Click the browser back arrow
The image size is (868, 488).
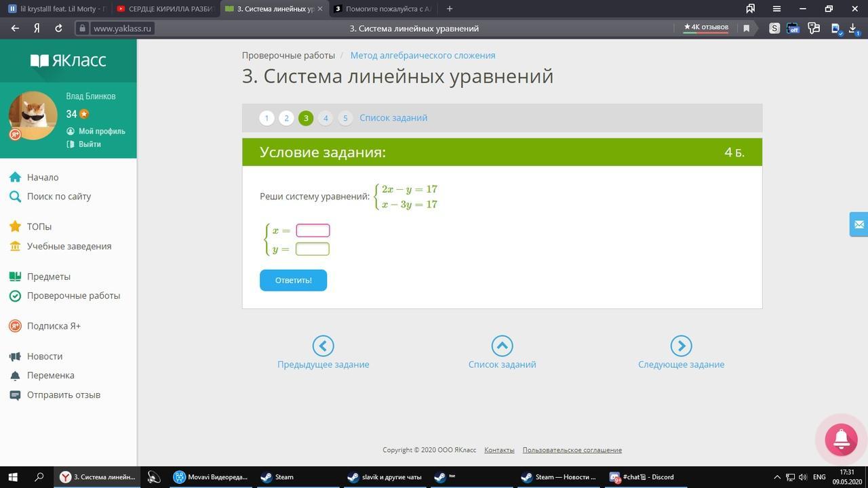[x=15, y=28]
